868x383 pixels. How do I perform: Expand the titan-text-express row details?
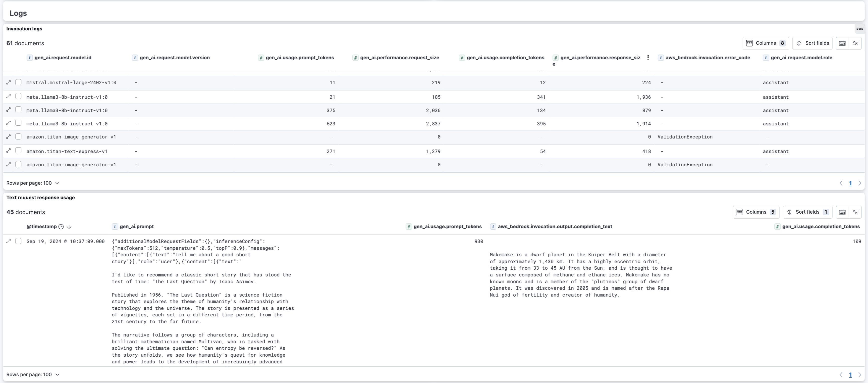tap(9, 151)
